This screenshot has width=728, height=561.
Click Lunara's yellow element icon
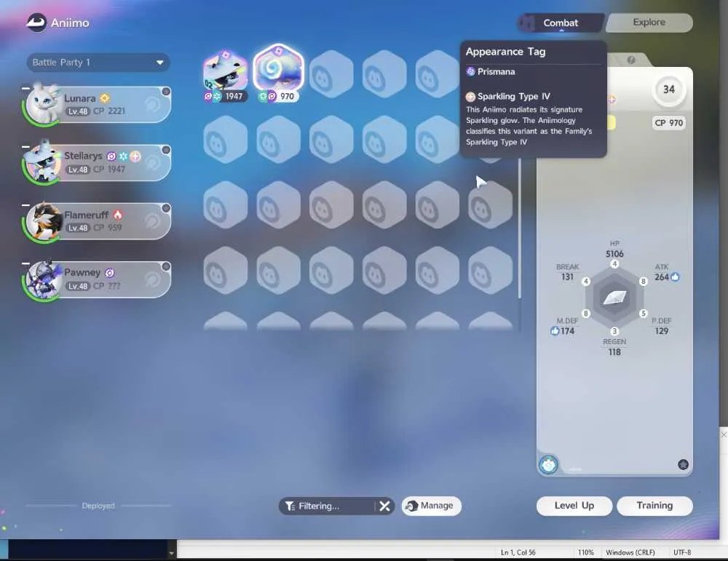[x=105, y=98]
